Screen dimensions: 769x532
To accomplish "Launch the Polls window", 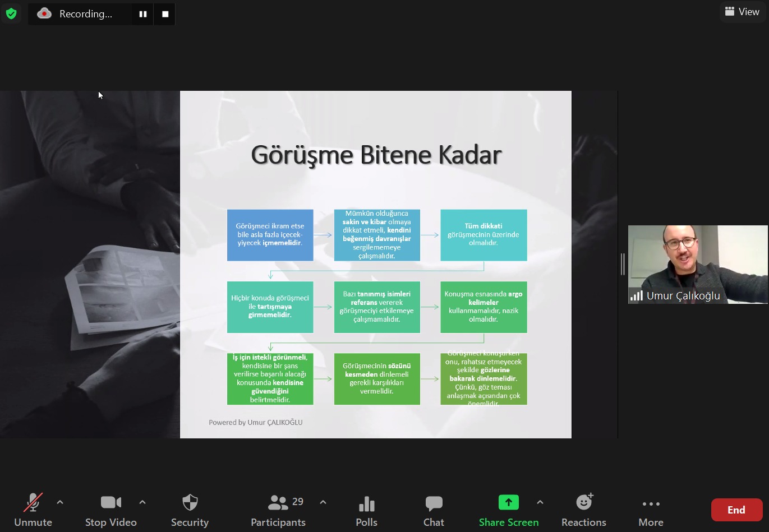I will tap(366, 510).
